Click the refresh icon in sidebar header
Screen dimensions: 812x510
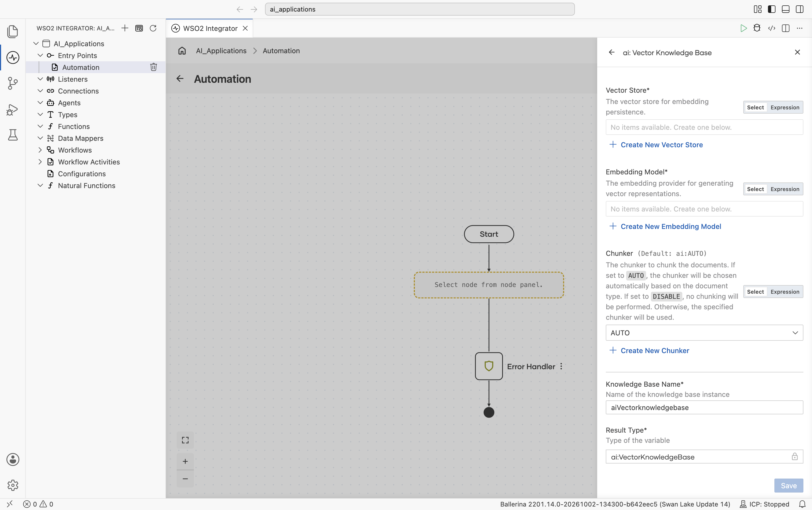pos(153,28)
